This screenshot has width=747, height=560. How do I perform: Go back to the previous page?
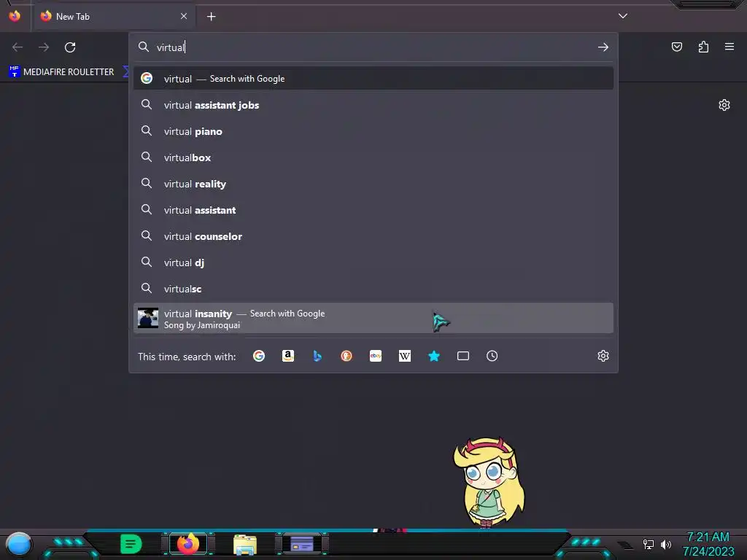click(18, 47)
